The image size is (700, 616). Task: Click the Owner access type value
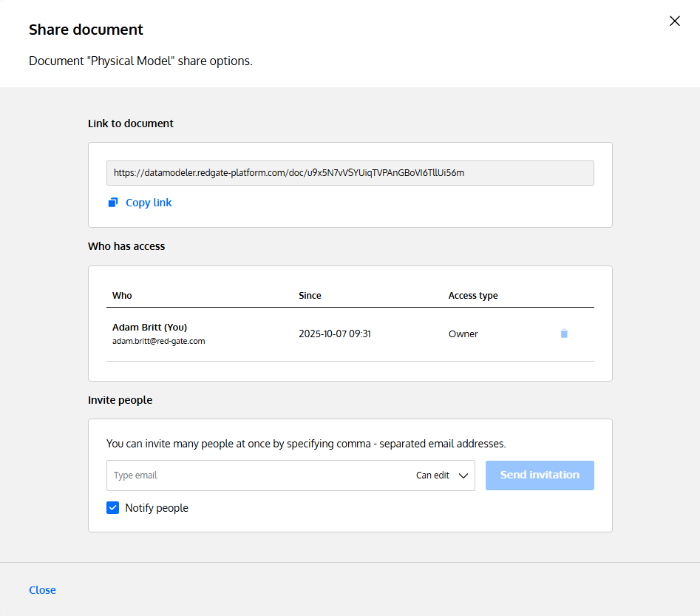(x=463, y=334)
